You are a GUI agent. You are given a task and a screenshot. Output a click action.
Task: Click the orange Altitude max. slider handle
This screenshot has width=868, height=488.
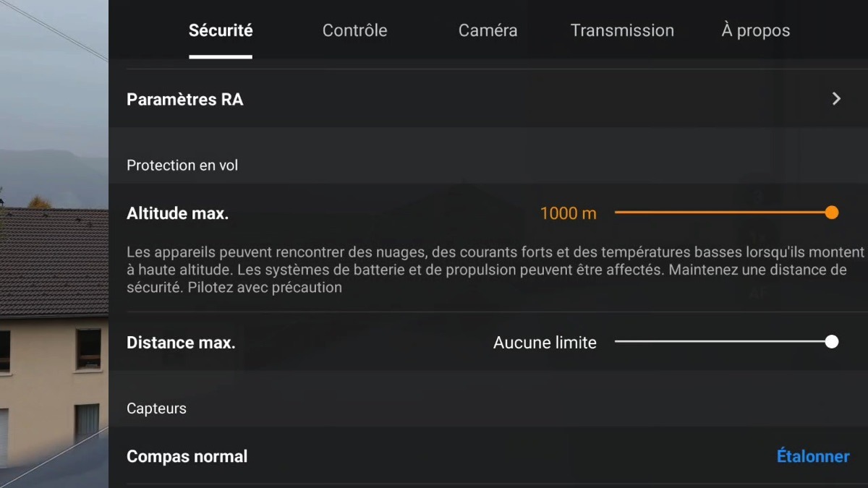(832, 213)
